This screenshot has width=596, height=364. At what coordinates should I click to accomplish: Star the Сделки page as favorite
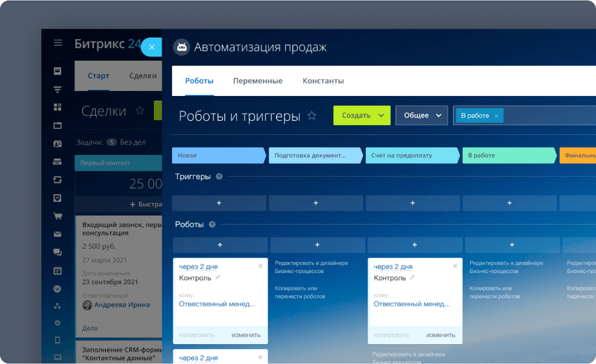(x=140, y=110)
